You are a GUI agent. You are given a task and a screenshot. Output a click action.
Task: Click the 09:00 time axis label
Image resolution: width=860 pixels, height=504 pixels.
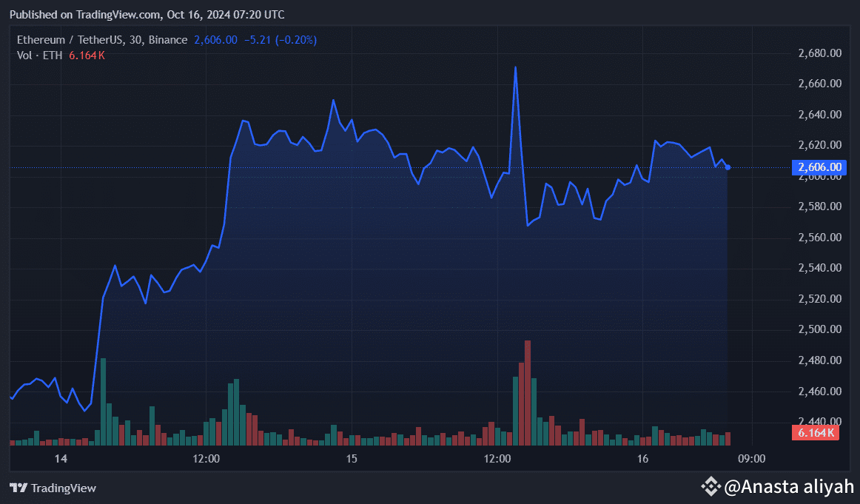[751, 459]
